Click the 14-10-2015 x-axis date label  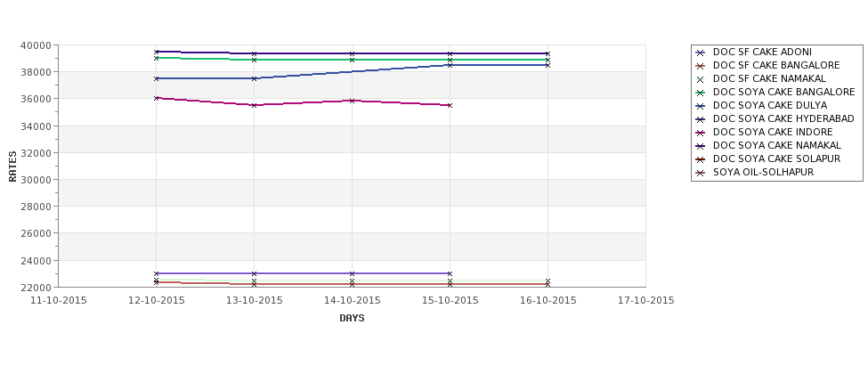352,301
